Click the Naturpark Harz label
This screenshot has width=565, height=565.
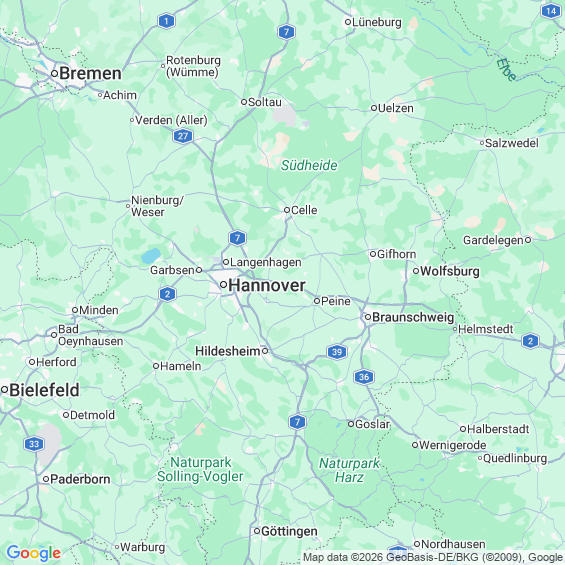click(349, 470)
